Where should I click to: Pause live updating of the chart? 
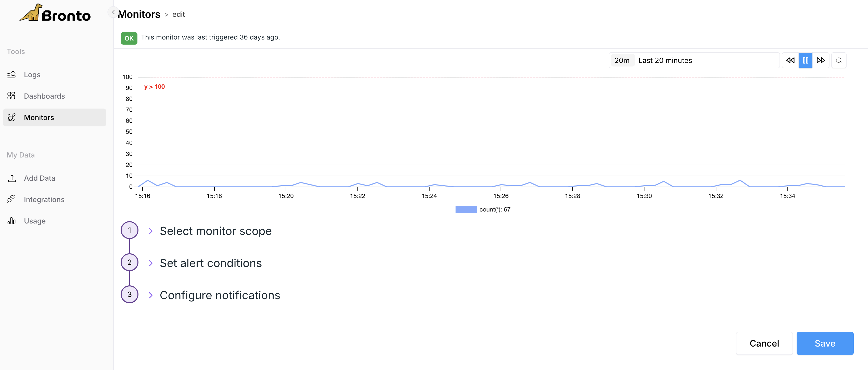click(805, 61)
